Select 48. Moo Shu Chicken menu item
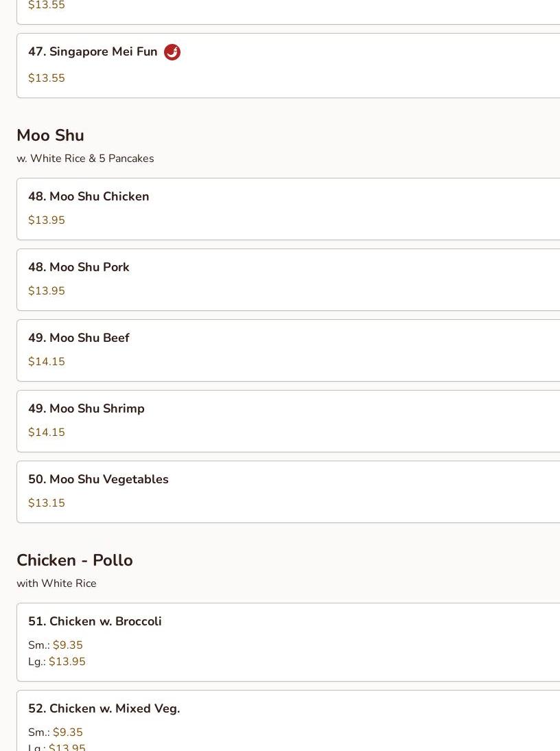 pyautogui.click(x=89, y=197)
